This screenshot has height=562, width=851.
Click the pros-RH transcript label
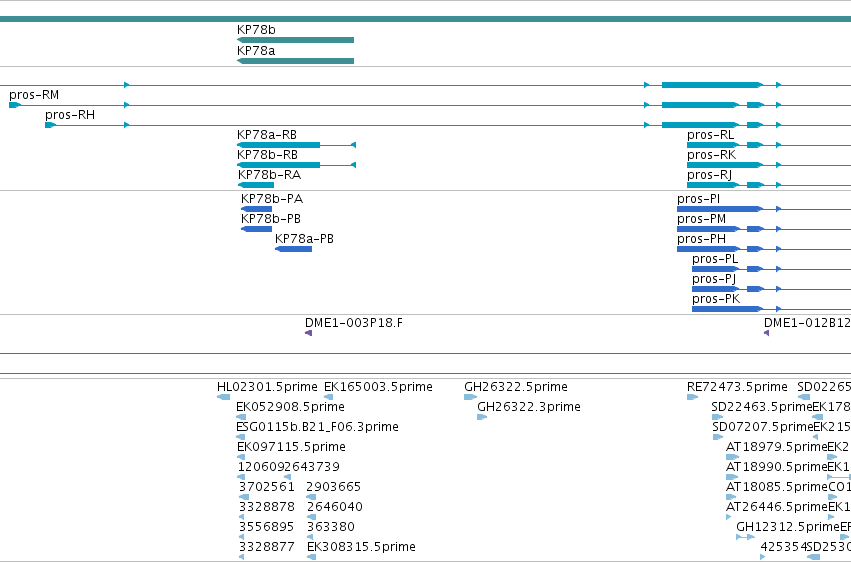tap(70, 115)
